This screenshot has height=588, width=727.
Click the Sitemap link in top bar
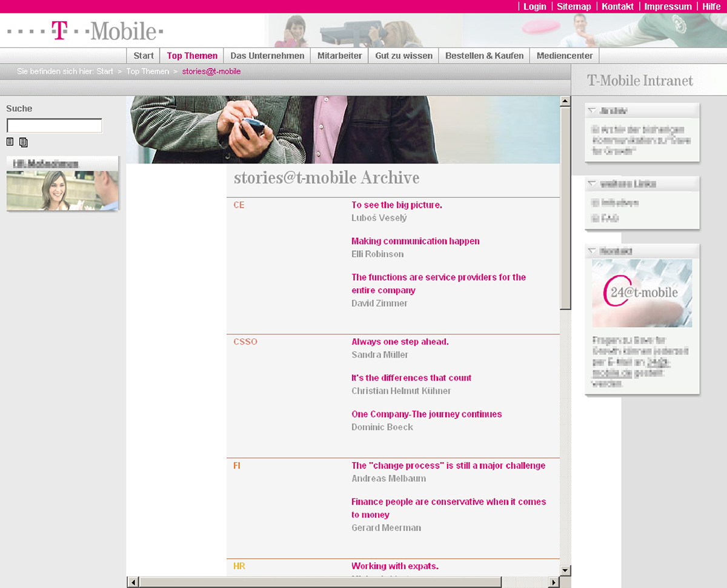point(574,7)
